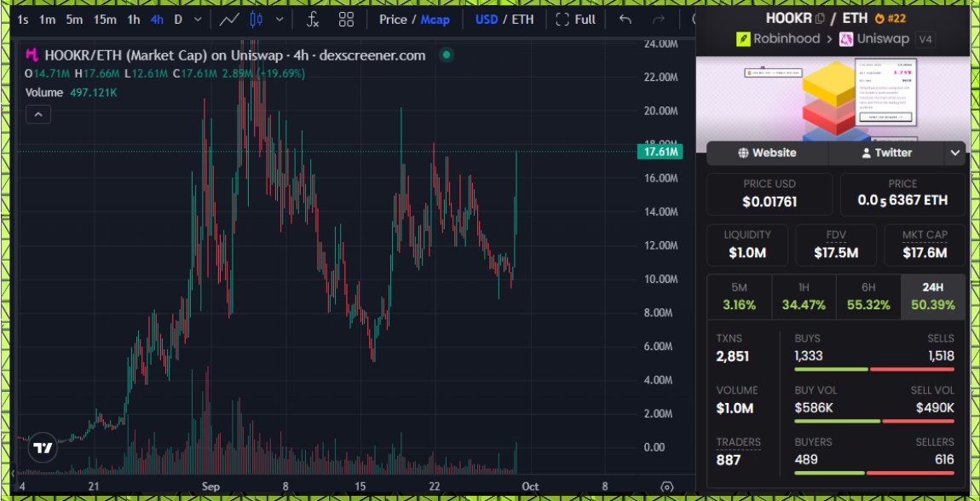Toggle Full screen chart mode
Screen dimensions: 980x501
click(575, 20)
